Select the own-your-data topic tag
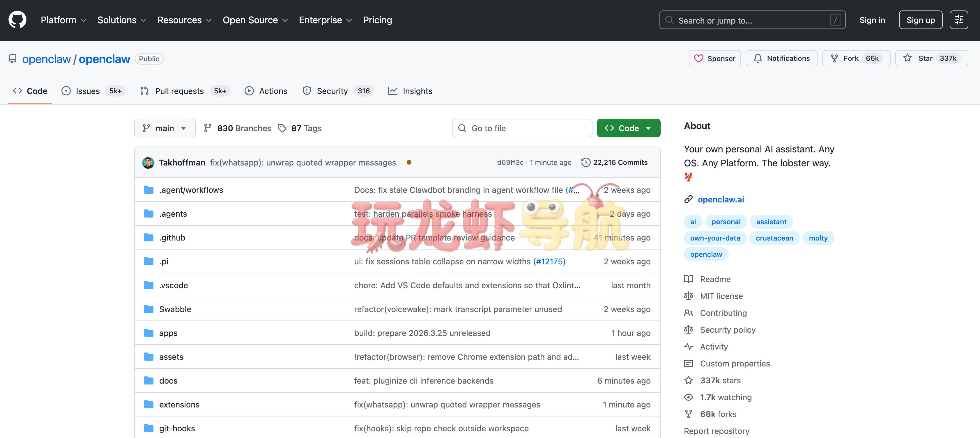Viewport: 980px width, 438px height. tap(715, 238)
